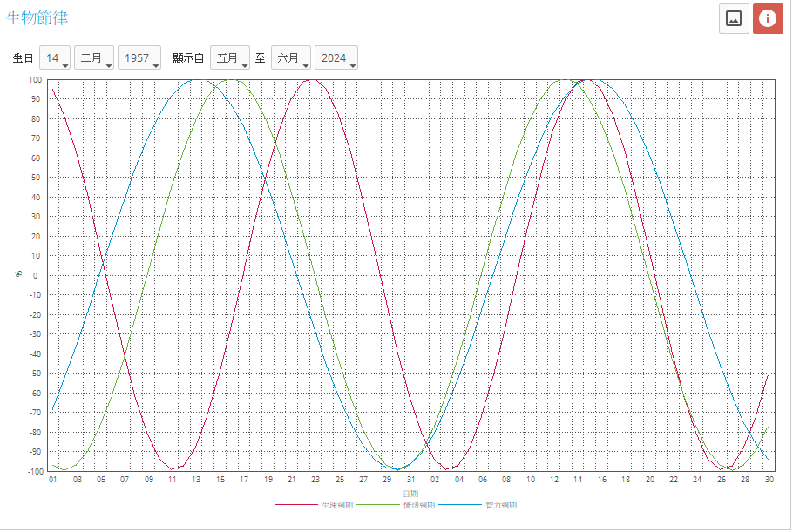Select the display year dropdown 2024
The height and width of the screenshot is (532, 793).
pos(336,58)
